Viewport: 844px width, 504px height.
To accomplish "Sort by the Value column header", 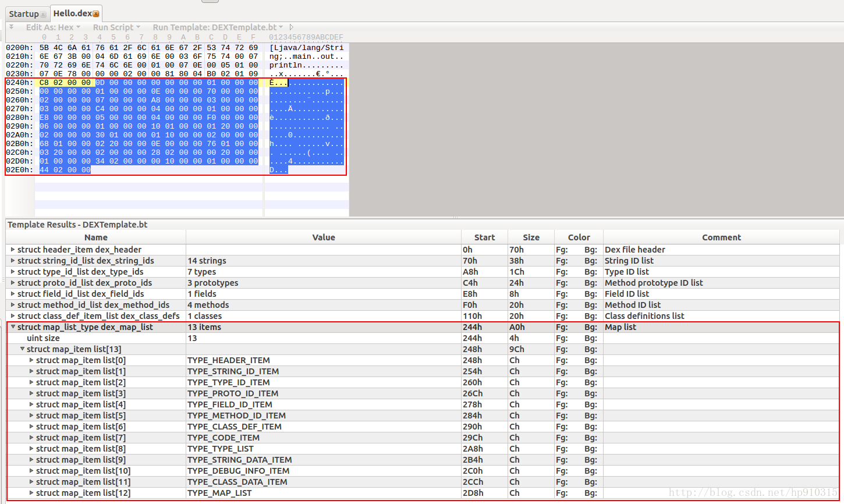I will [324, 237].
